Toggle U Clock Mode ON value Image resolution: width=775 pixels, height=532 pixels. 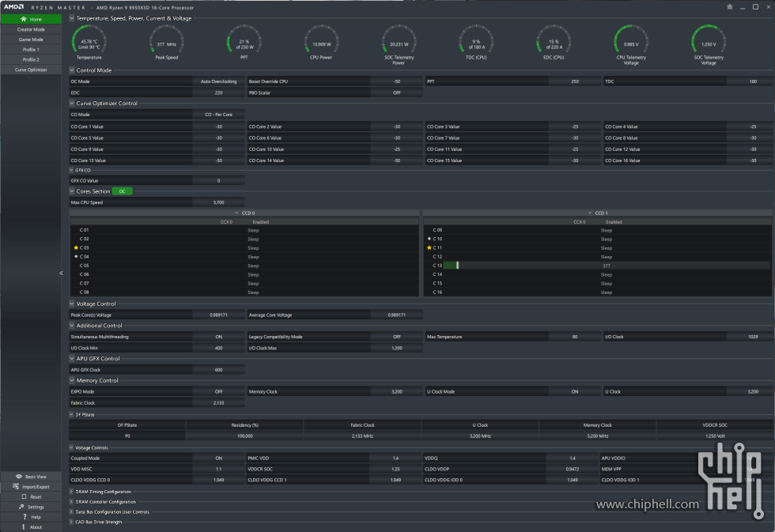574,392
